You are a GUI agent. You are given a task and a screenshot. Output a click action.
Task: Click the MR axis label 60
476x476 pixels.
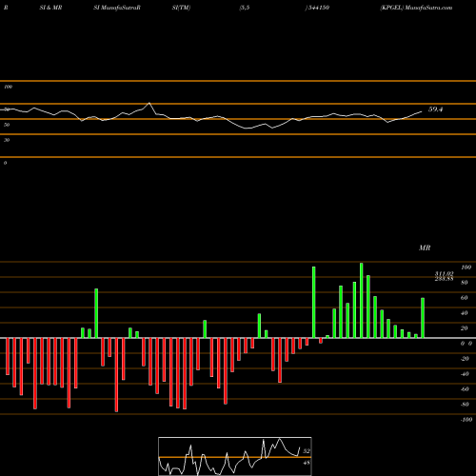[x=465, y=298]
